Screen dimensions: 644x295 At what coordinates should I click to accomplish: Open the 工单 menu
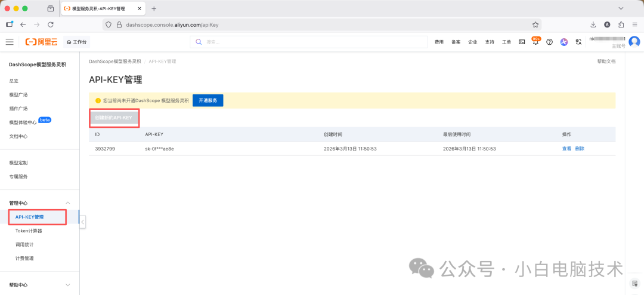pos(506,42)
